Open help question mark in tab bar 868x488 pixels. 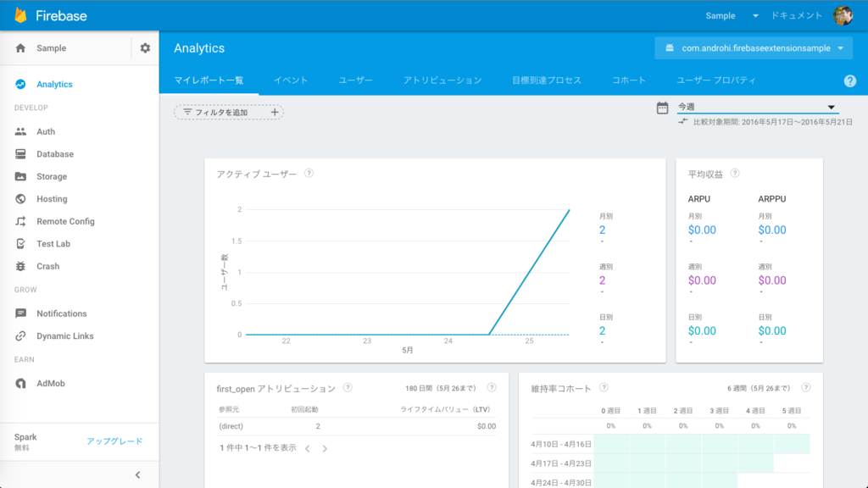click(x=849, y=80)
